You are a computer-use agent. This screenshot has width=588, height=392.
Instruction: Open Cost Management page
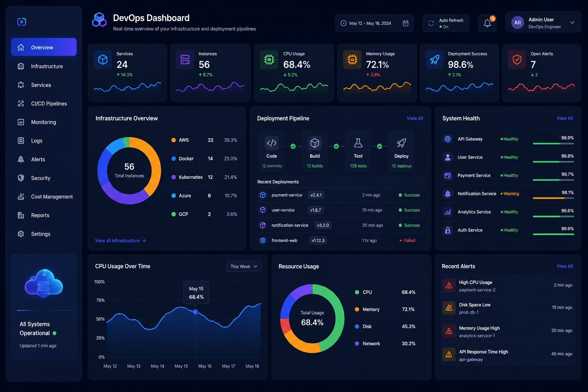coord(44,197)
